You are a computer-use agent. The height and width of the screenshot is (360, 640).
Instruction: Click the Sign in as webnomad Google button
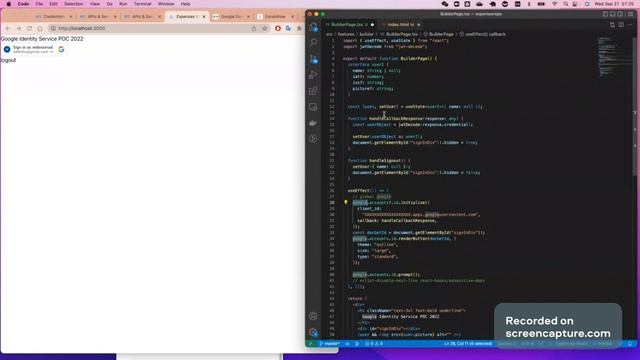point(33,49)
